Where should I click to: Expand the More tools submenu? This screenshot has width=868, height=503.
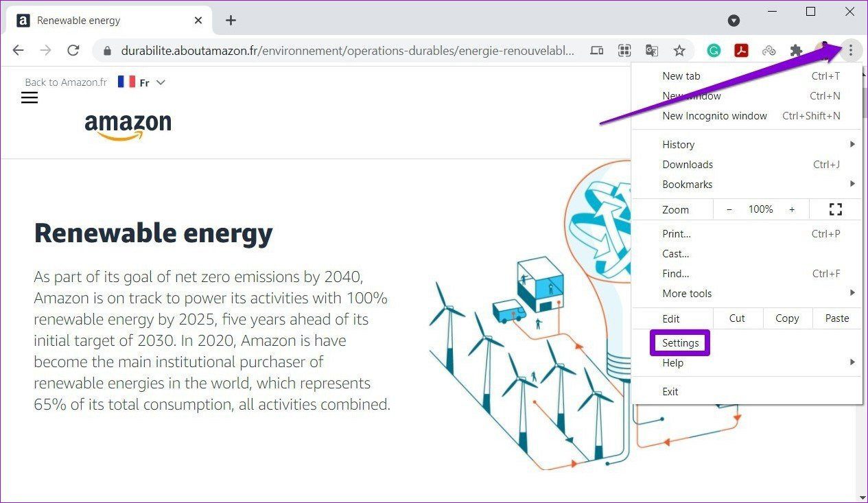click(x=747, y=294)
